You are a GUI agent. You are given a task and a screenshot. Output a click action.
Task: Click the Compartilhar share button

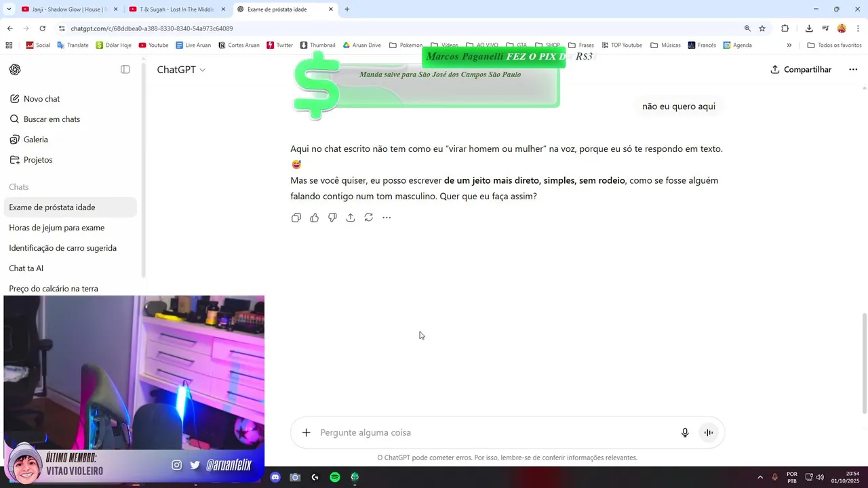coord(801,70)
